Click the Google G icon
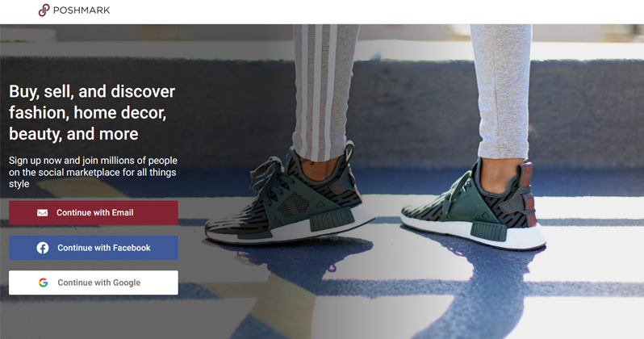This screenshot has width=644, height=339. pos(43,282)
